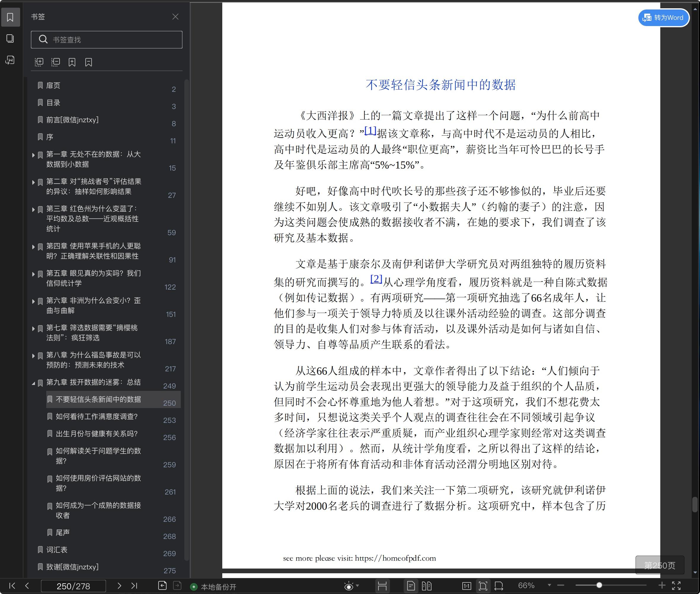The width and height of the screenshot is (700, 594).
Task: Expand 第四章 使用苹果手机的人更聪明 bookmark
Action: coord(33,247)
